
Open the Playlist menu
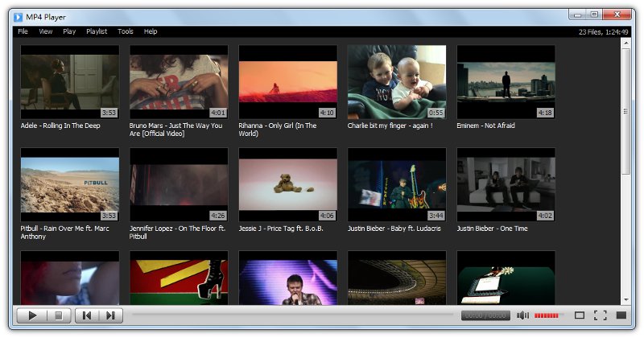coord(97,31)
